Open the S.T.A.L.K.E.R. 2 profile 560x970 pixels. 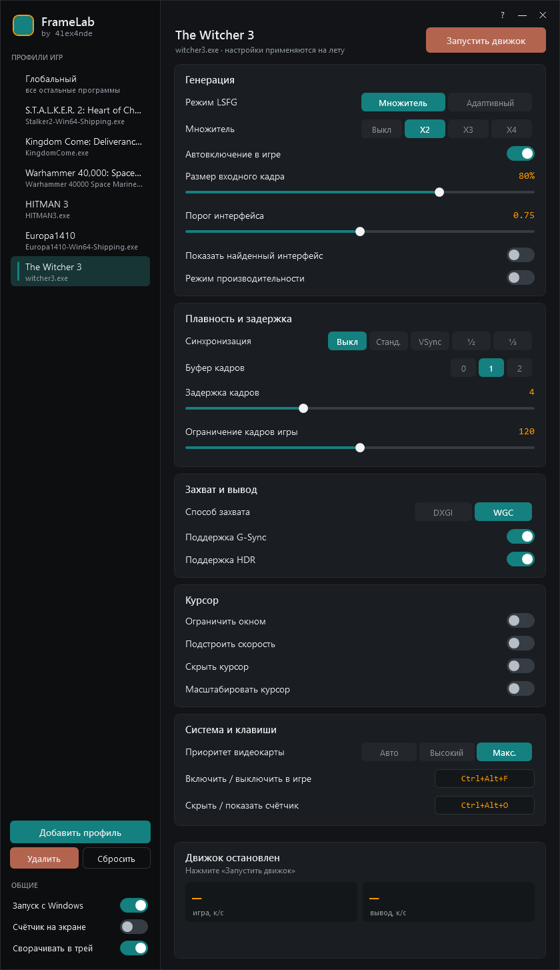pos(80,115)
